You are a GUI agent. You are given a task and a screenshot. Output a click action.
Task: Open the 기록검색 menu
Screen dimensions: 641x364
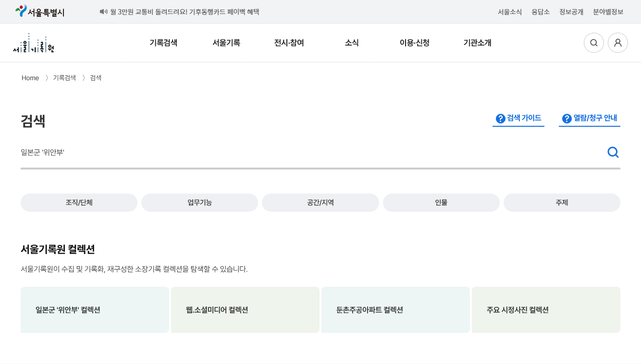tap(163, 43)
